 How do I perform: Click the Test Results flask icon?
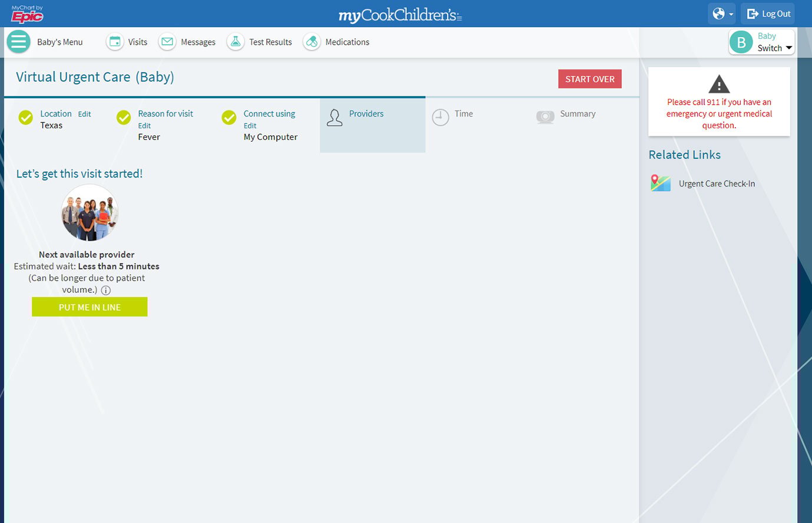[236, 42]
